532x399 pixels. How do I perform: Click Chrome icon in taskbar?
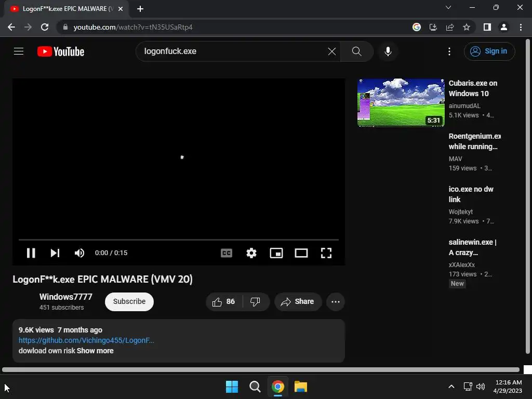(x=278, y=387)
